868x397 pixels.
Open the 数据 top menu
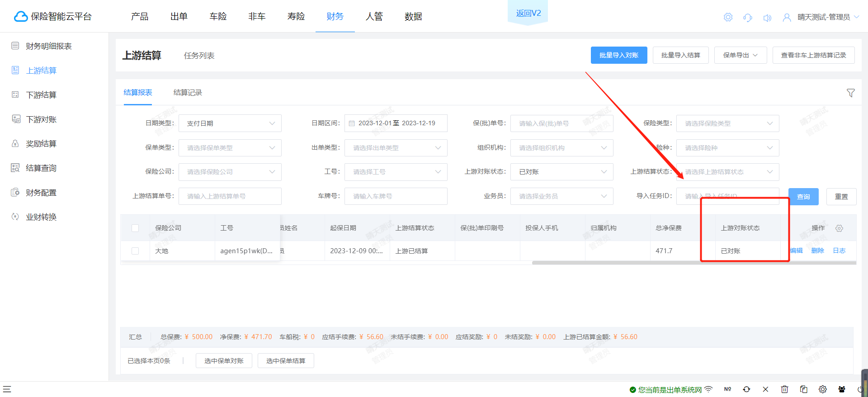413,16
